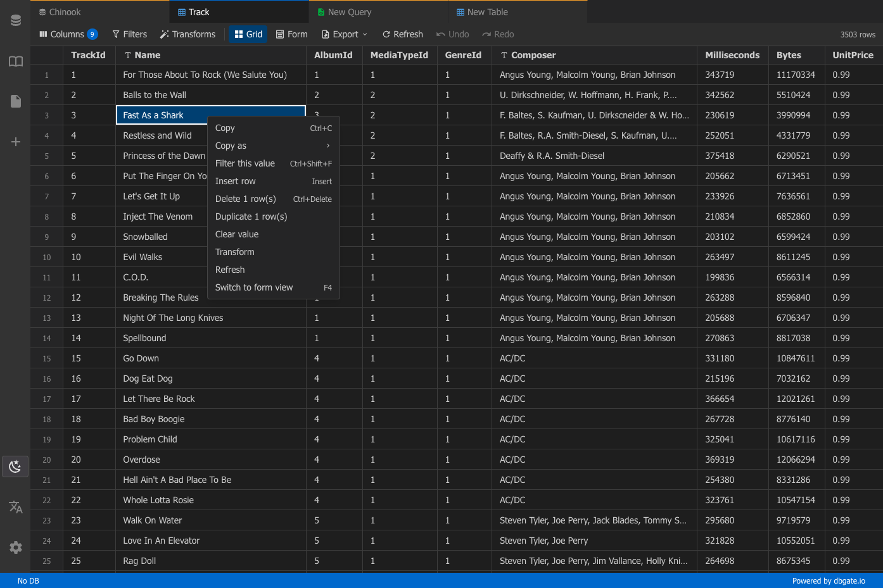Choose Filter this value menu item

274,163
